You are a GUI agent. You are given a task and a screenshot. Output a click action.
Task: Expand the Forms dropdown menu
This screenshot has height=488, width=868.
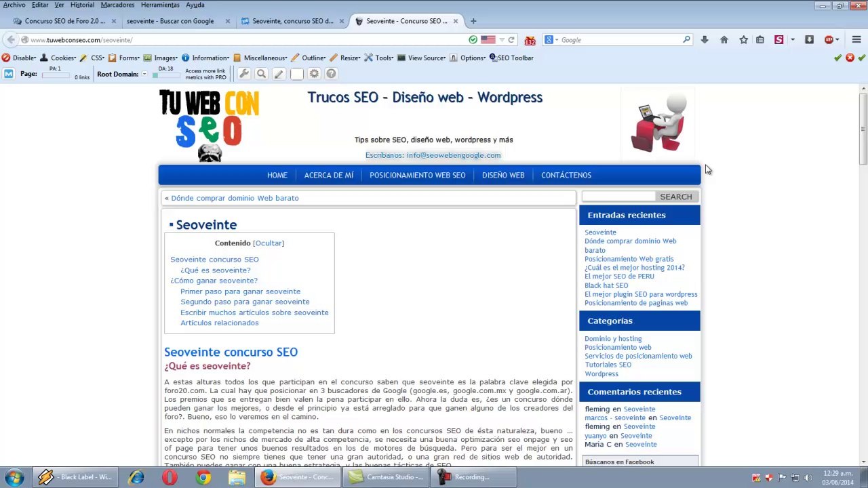pos(124,58)
